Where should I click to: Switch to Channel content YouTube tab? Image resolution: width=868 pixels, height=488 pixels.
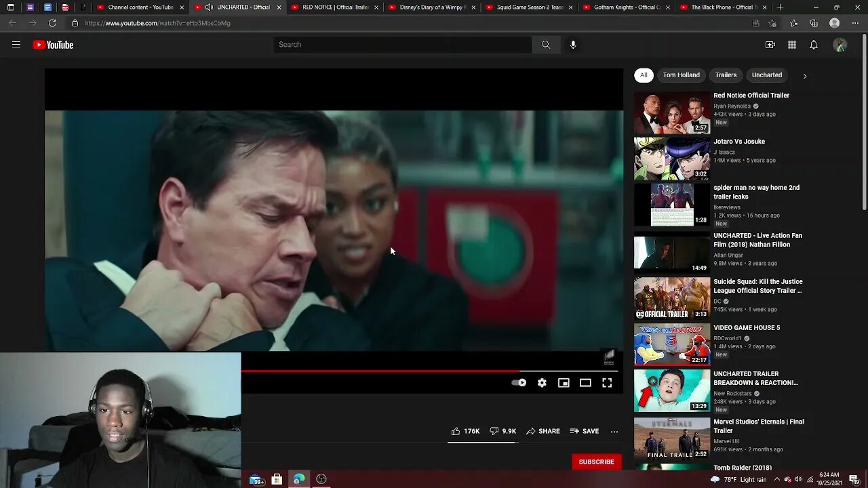pos(140,7)
